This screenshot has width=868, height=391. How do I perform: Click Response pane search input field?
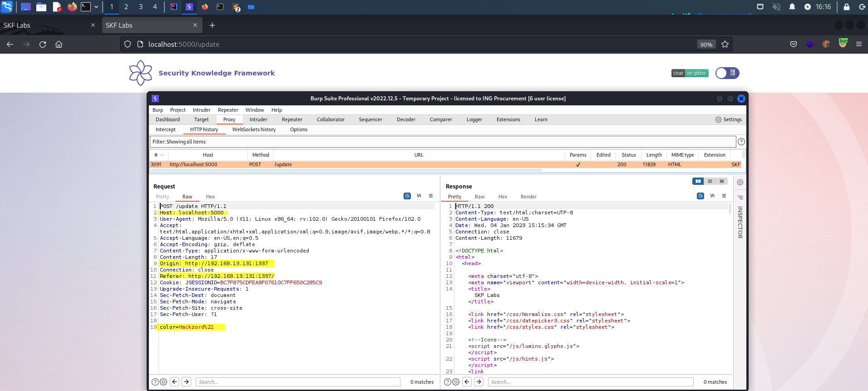point(591,382)
